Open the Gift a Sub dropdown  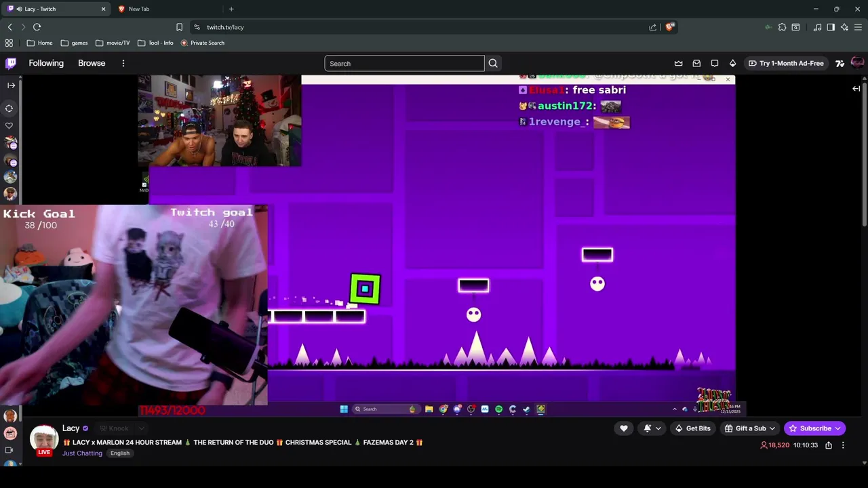pyautogui.click(x=749, y=428)
